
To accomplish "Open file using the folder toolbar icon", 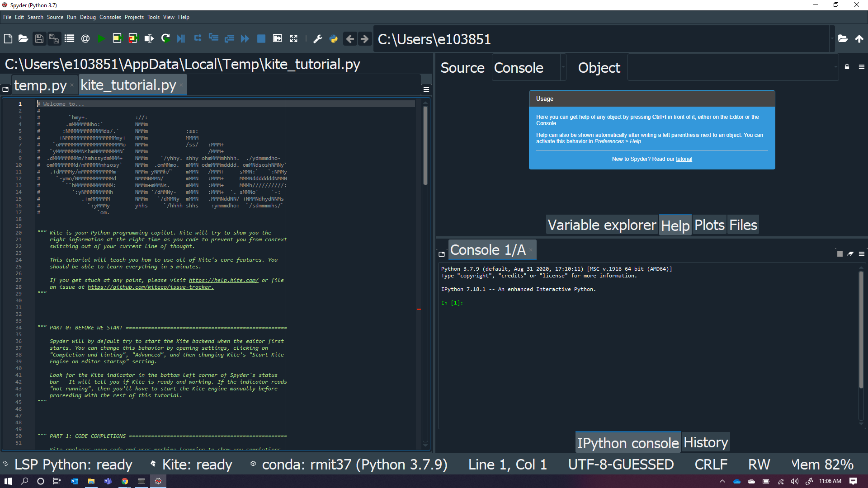I will [x=24, y=39].
